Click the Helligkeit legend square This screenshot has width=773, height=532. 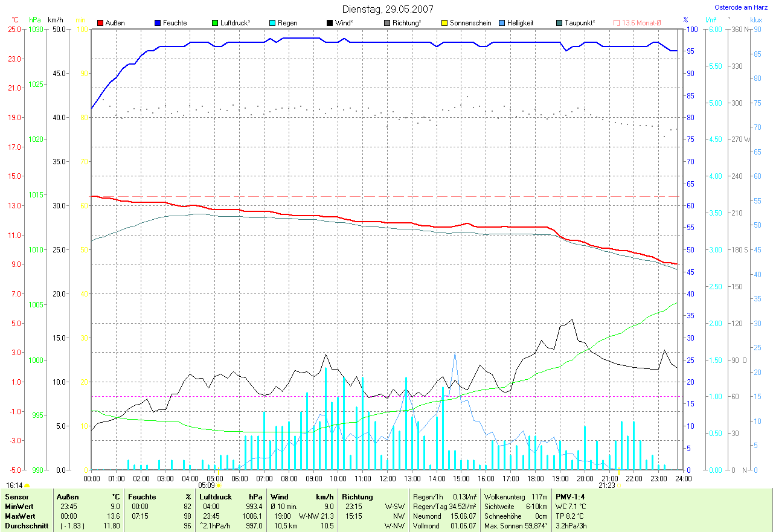coord(502,23)
